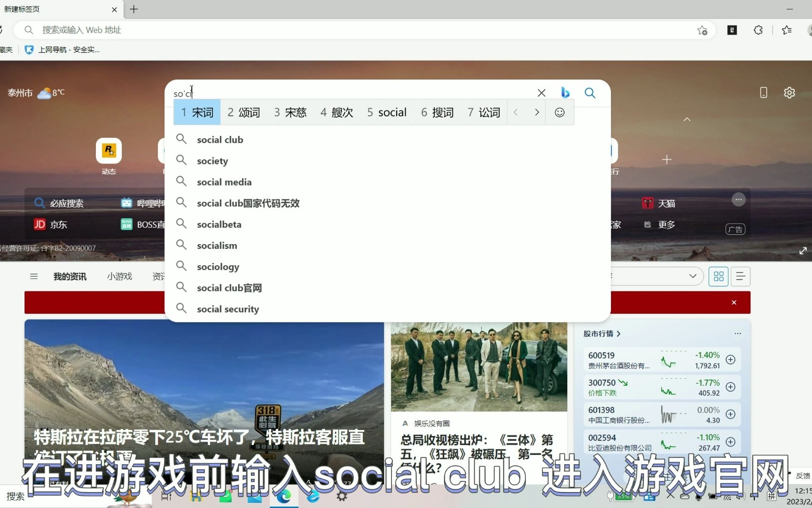Switch feed to grid view

coord(718,277)
